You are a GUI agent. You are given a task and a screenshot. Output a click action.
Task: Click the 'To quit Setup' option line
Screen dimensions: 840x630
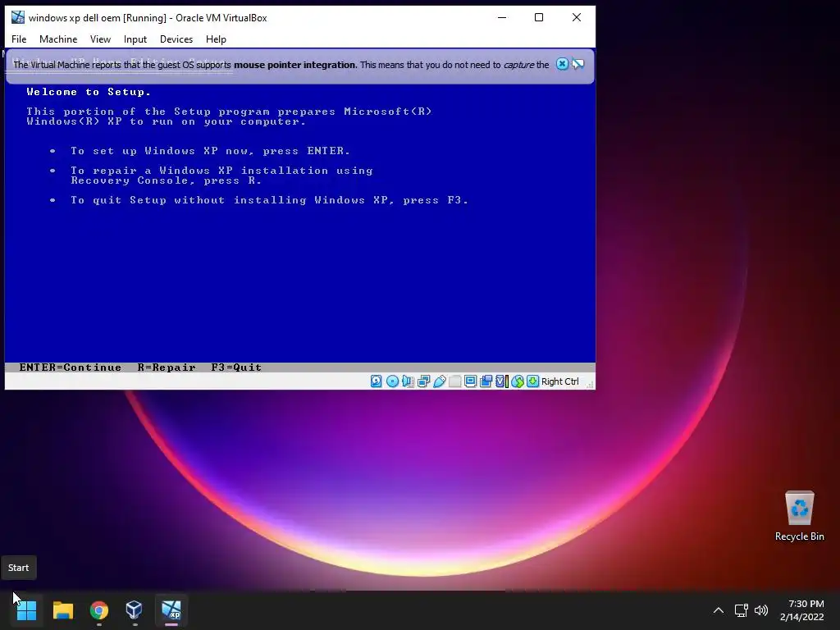click(x=269, y=200)
